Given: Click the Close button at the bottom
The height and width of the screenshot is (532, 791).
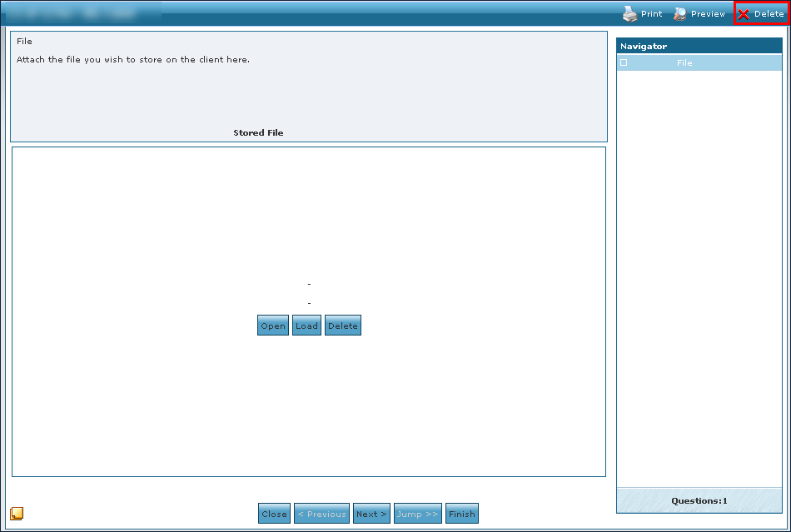Looking at the screenshot, I should [274, 514].
